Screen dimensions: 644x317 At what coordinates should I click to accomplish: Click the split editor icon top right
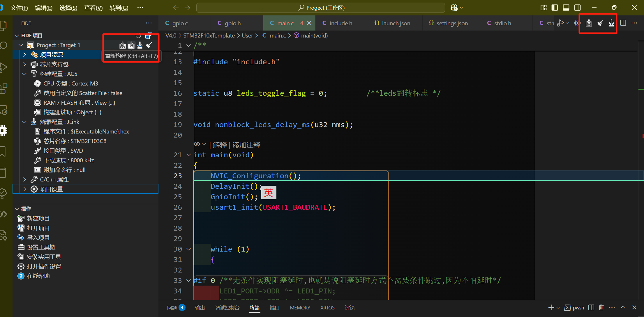coord(623,23)
